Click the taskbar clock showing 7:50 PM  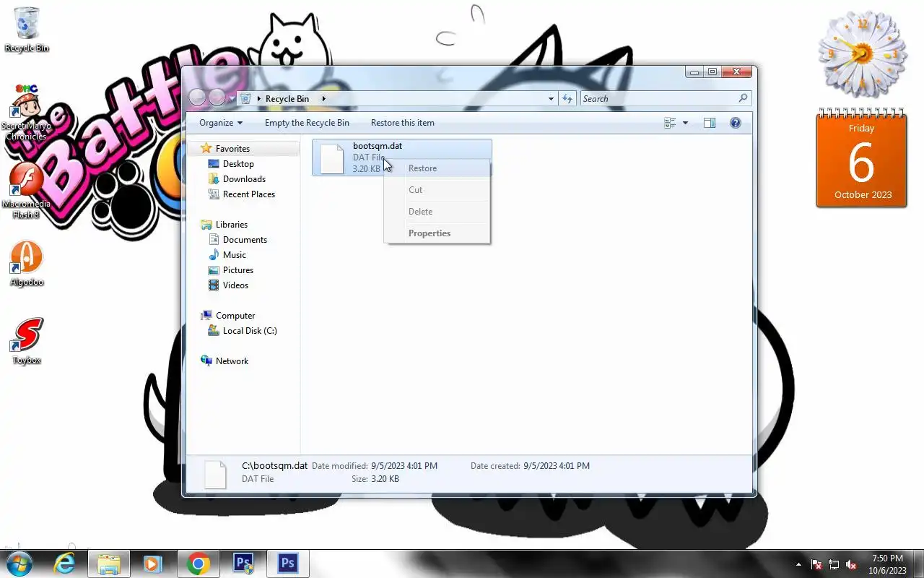point(887,564)
